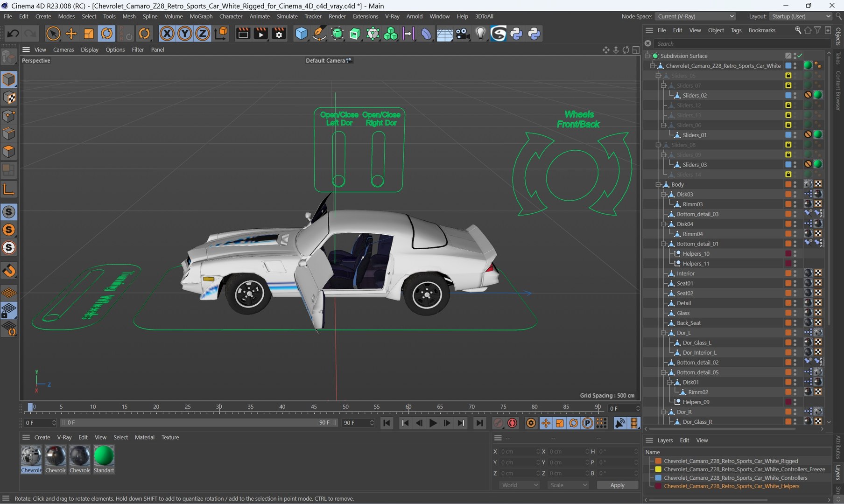This screenshot has width=844, height=504.
Task: Select the Rotate tool
Action: [107, 34]
